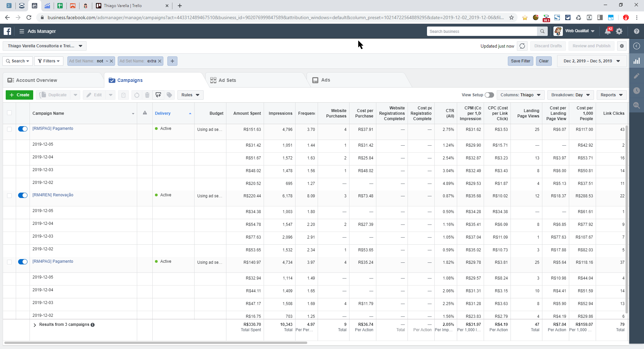Open the charts panel icon in sidebar
This screenshot has height=349, width=644.
click(636, 61)
